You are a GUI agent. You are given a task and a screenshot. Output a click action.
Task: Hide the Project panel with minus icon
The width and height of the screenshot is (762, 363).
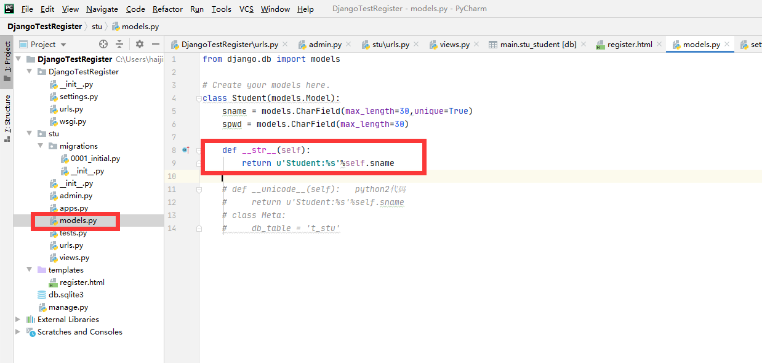click(x=156, y=44)
